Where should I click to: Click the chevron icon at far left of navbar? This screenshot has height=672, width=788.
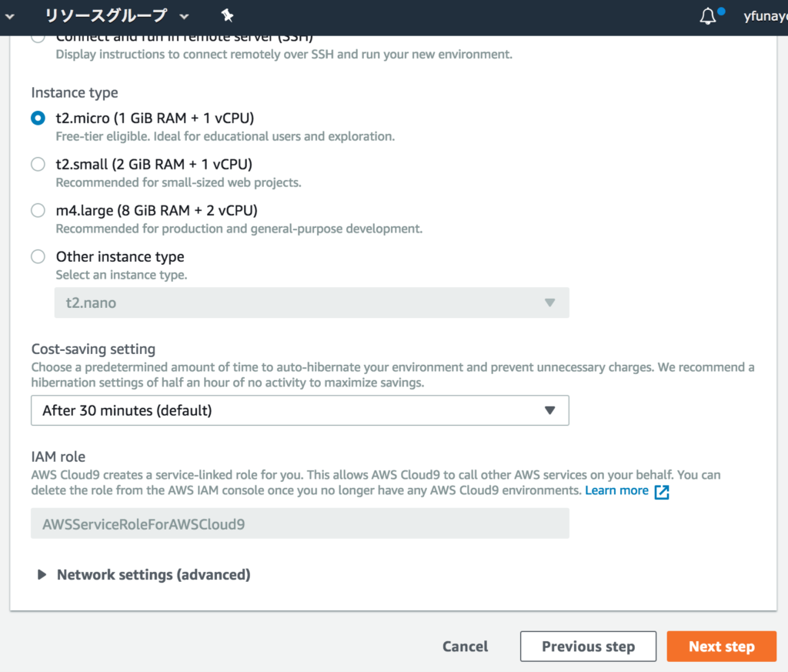[x=9, y=15]
